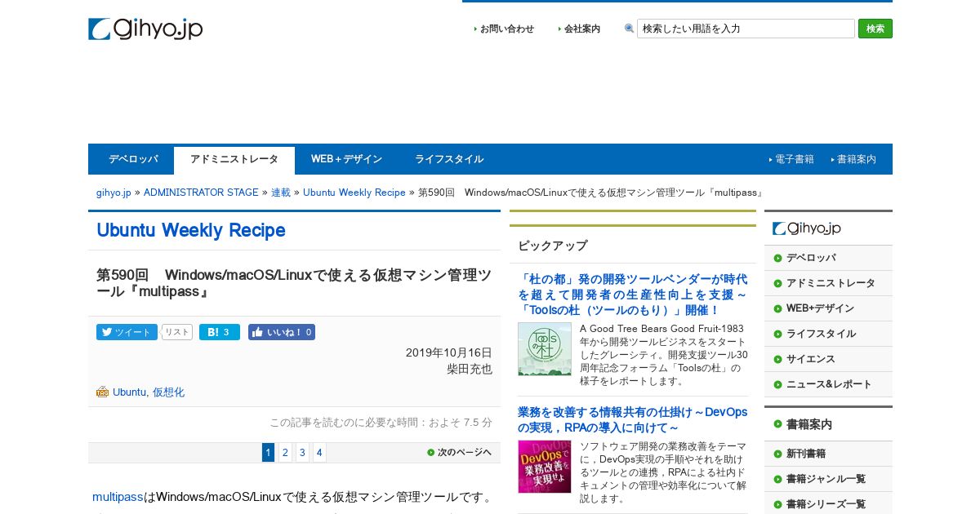Switch to the WEB+デザイン tab
Screen dimensions: 980x514
point(346,159)
